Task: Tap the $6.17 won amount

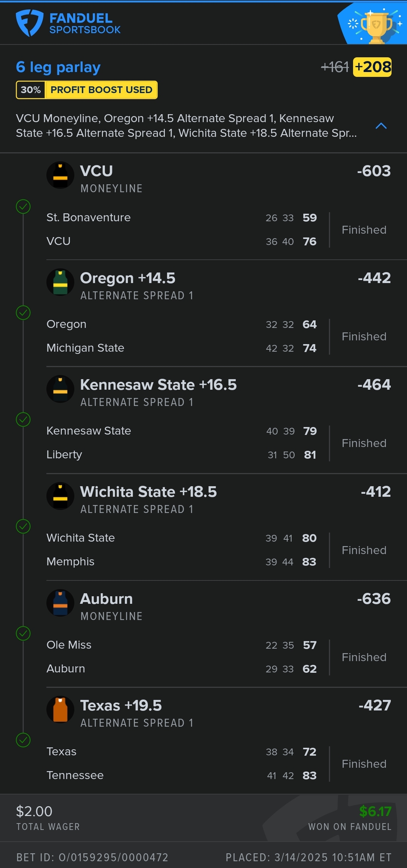Action: click(x=375, y=811)
